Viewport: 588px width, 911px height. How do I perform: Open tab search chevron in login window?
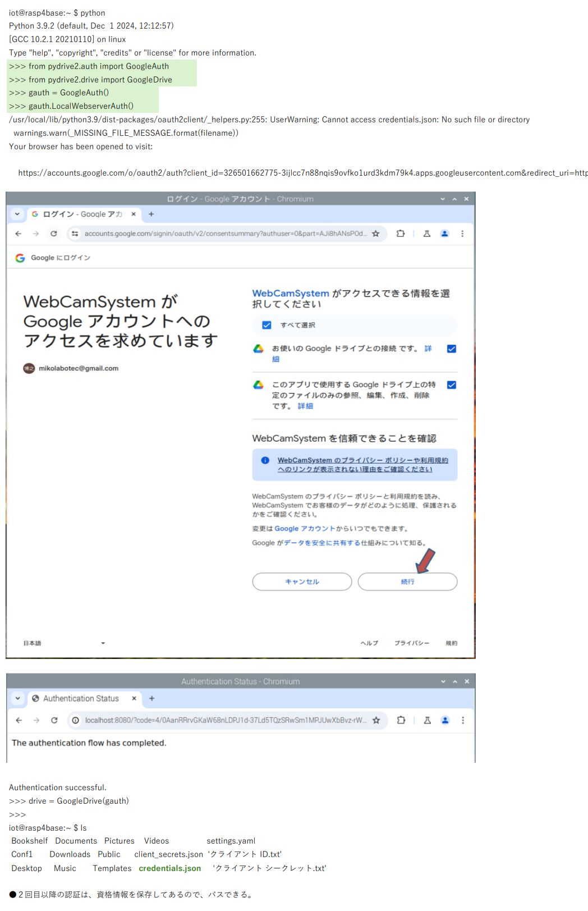tap(17, 214)
